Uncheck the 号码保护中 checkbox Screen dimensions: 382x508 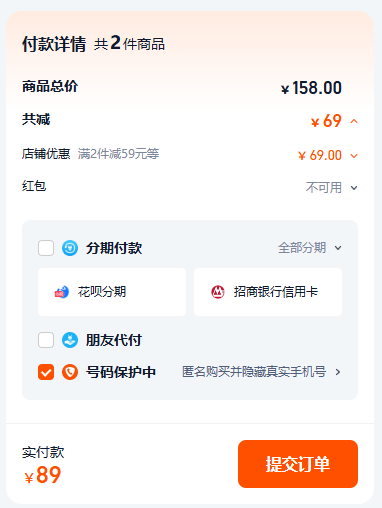click(x=46, y=372)
